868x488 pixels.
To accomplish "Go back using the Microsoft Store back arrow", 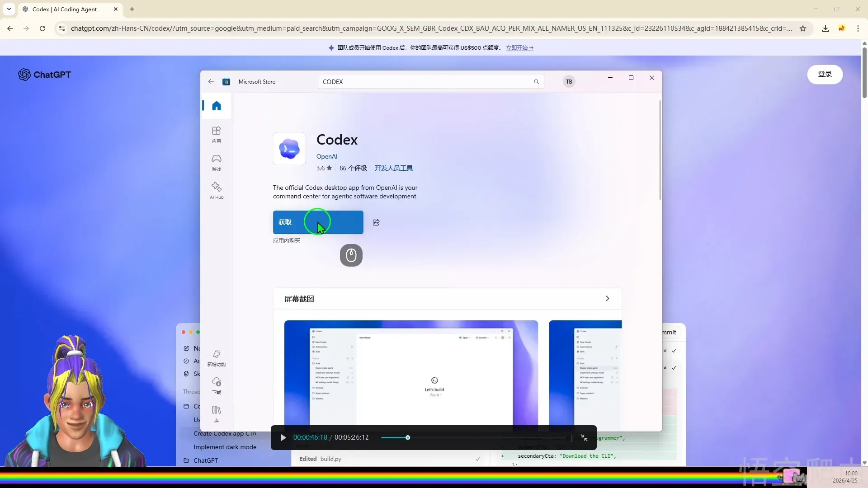I will 211,82.
